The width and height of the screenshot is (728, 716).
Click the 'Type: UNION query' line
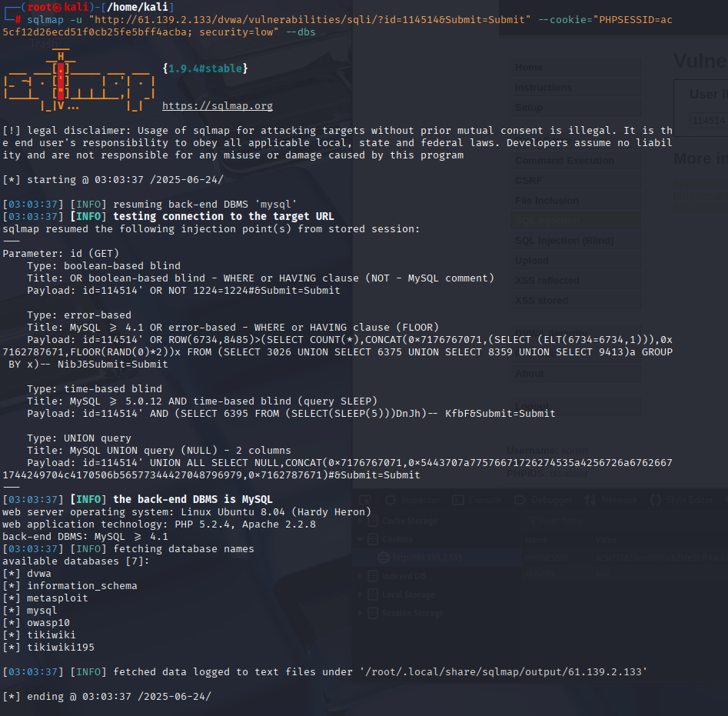(79, 438)
